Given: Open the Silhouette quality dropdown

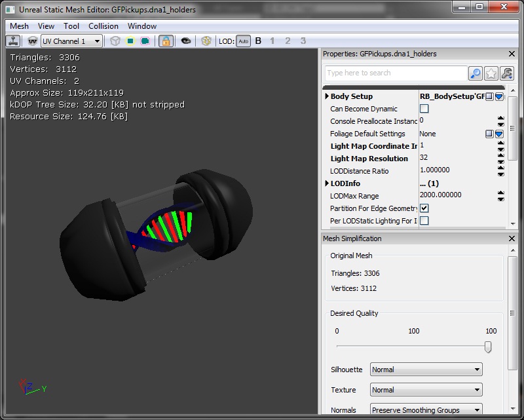Looking at the screenshot, I should click(x=426, y=370).
